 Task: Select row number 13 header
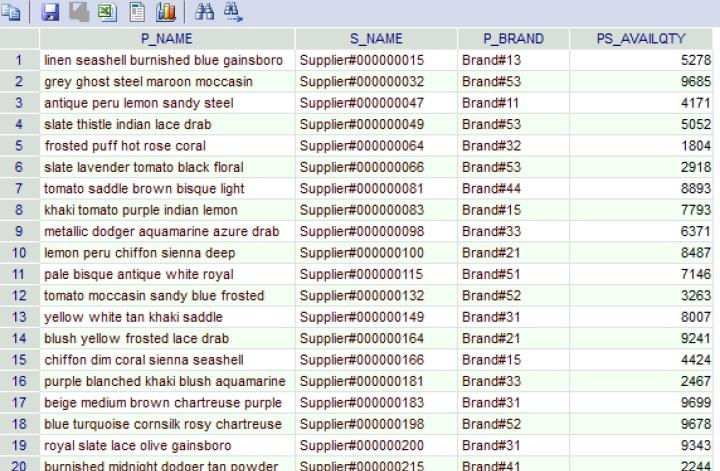[x=19, y=317]
